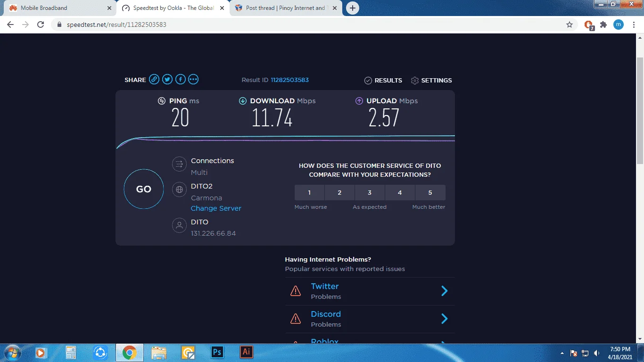Click the SETTINGS gear icon
644x362 pixels.
coord(415,81)
